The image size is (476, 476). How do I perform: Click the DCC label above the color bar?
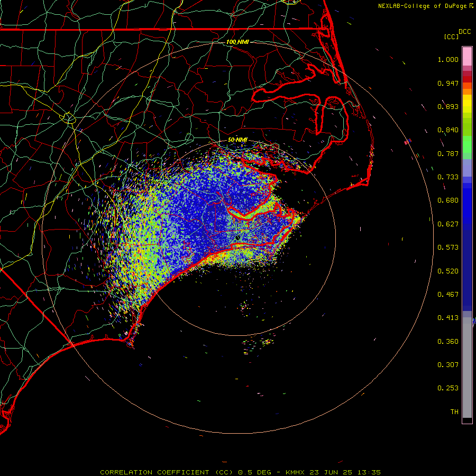tap(465, 32)
